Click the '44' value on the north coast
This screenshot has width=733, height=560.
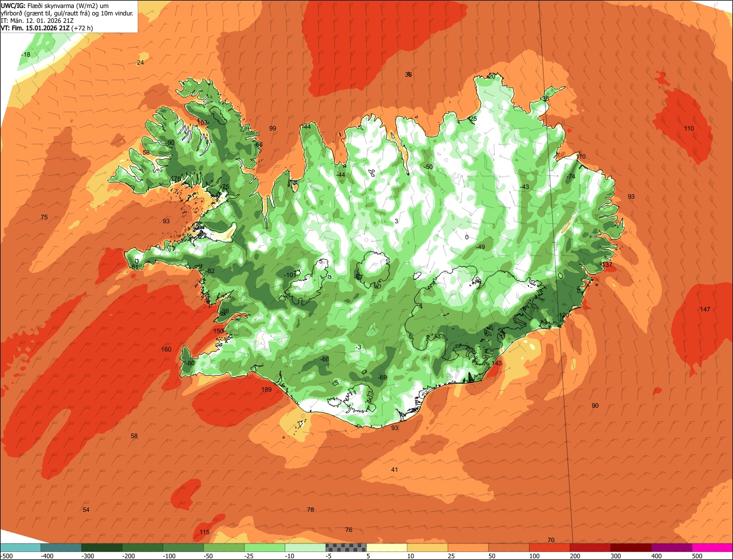pos(307,127)
